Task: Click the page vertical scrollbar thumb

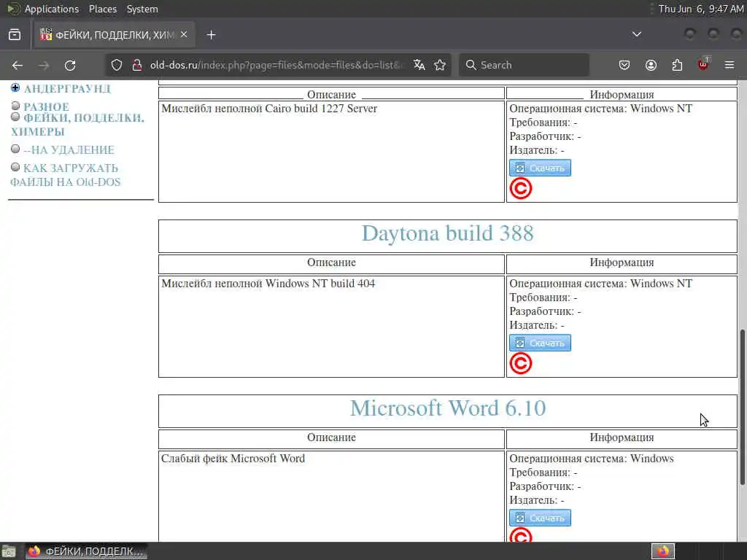Action: click(742, 407)
